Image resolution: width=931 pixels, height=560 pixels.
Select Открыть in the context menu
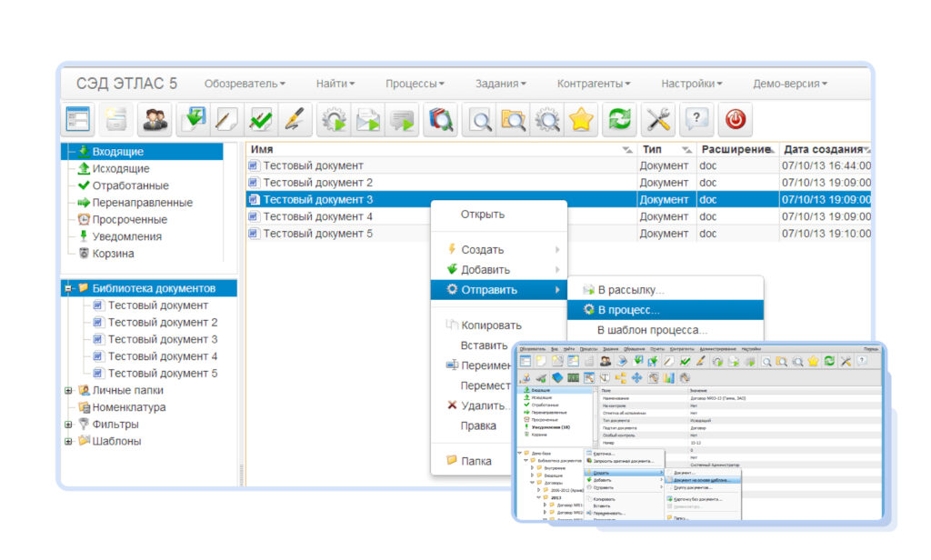482,215
